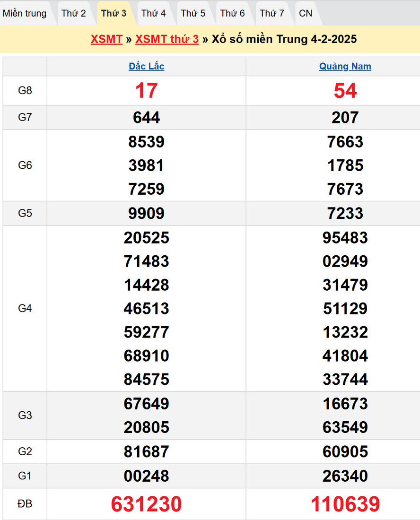Show results for Thứ 6

tap(232, 13)
